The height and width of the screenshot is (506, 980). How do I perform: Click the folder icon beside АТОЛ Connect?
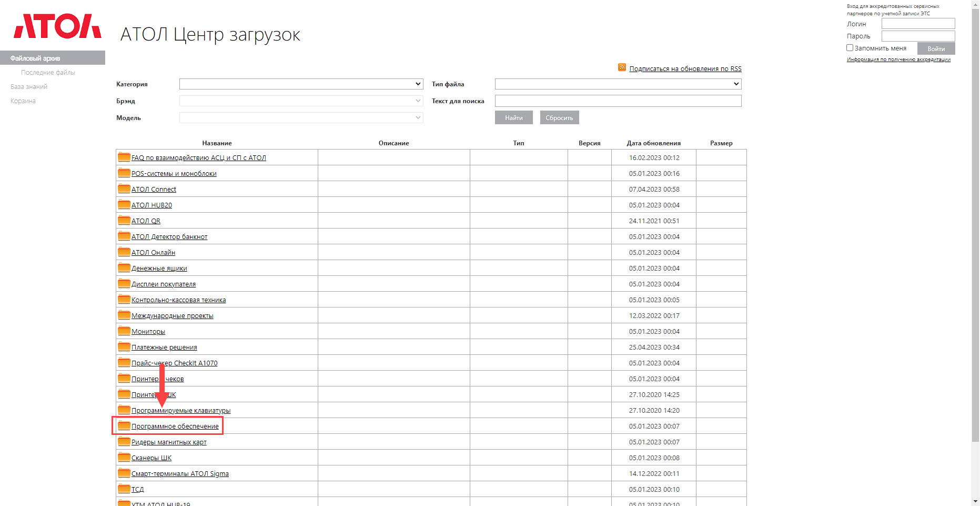[x=124, y=188]
